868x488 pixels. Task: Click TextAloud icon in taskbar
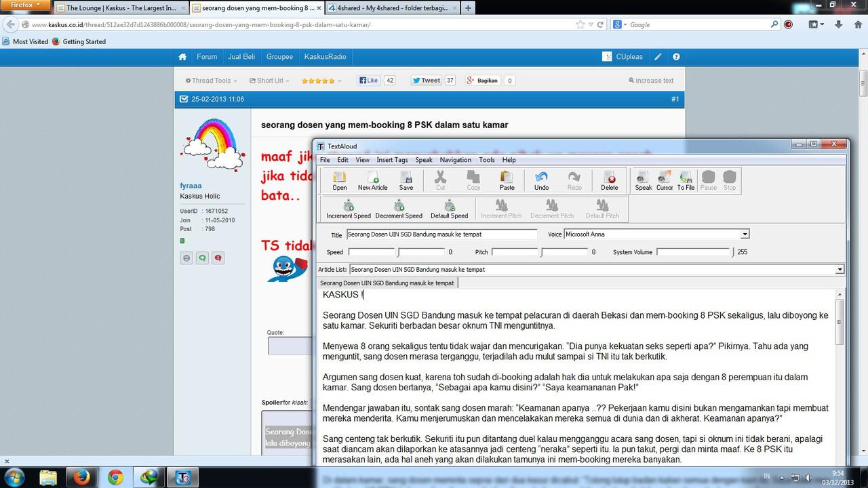pyautogui.click(x=182, y=477)
